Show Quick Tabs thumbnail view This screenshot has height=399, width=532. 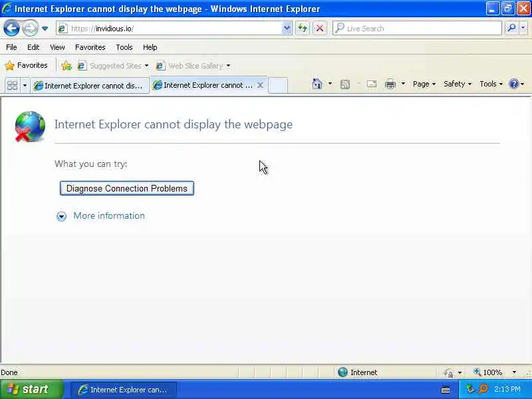coord(12,85)
